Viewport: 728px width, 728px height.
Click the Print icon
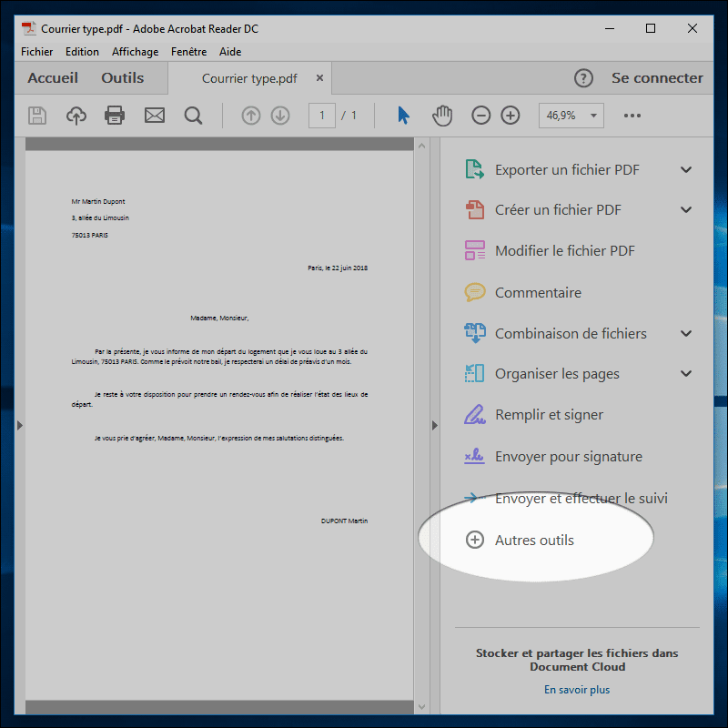[x=113, y=116]
